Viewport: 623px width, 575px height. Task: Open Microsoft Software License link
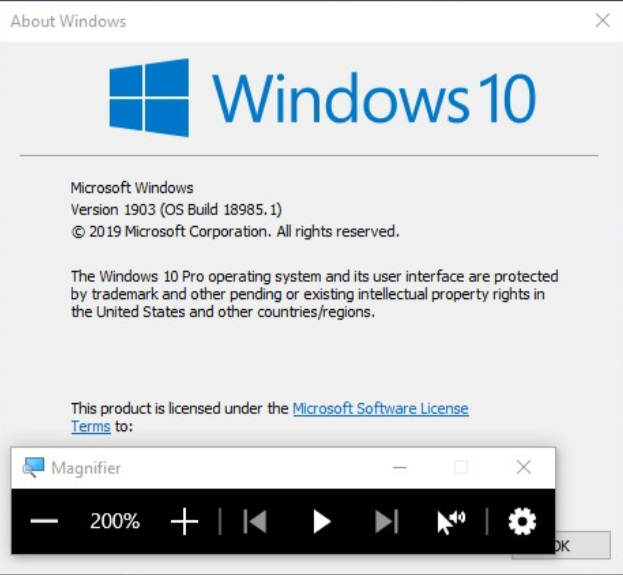381,409
